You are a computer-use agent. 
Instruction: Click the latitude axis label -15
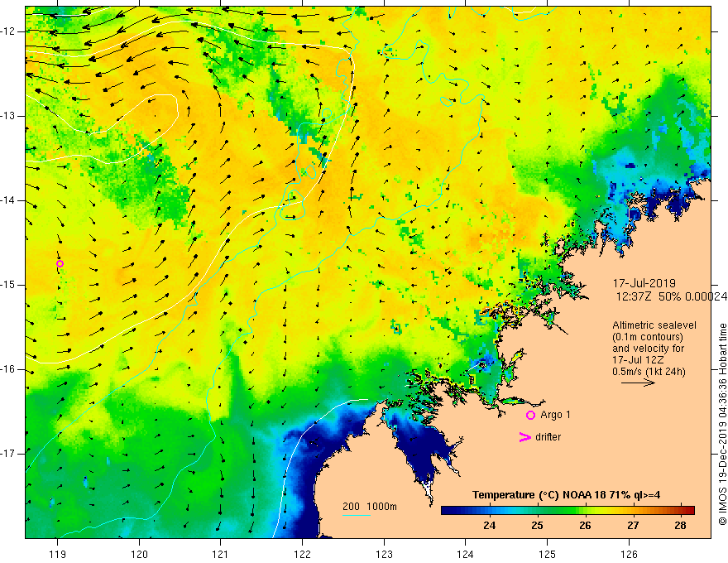click(x=9, y=285)
